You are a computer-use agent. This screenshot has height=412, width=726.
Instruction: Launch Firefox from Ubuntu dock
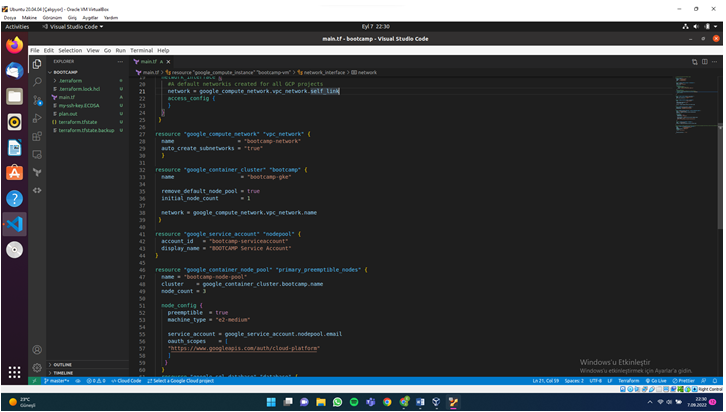pos(14,45)
